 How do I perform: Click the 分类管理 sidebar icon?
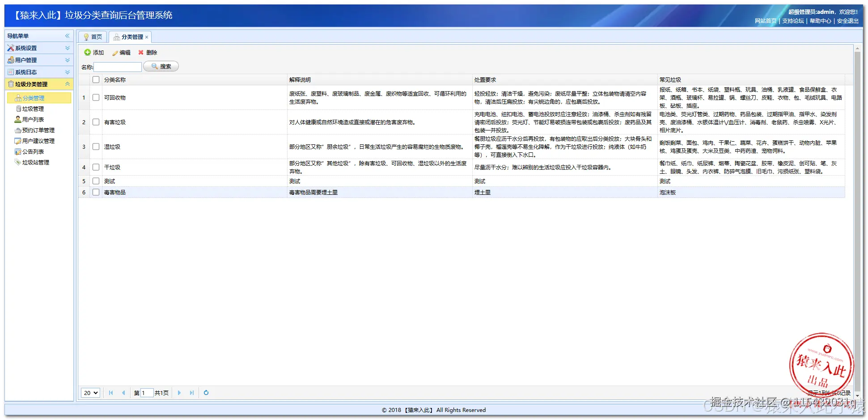click(18, 98)
